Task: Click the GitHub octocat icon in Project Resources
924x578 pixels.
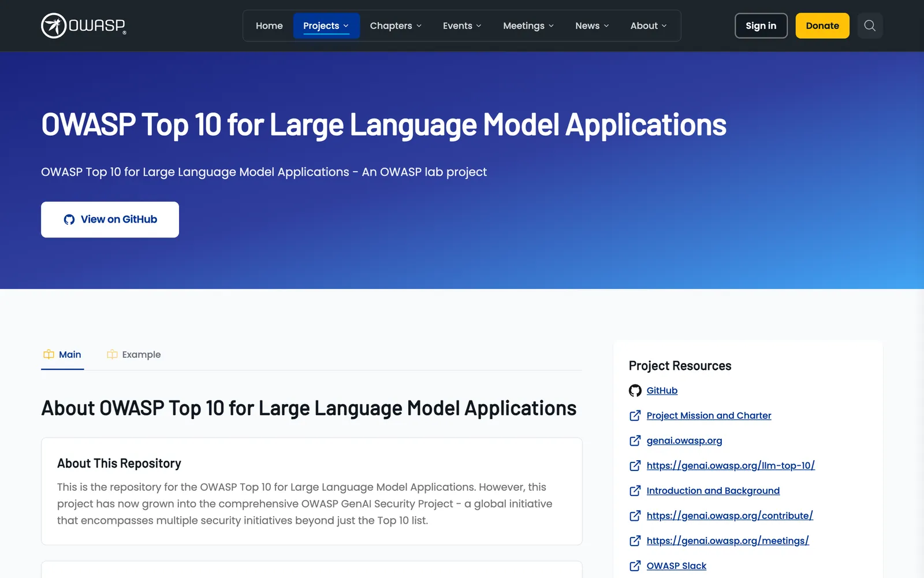Action: (635, 391)
